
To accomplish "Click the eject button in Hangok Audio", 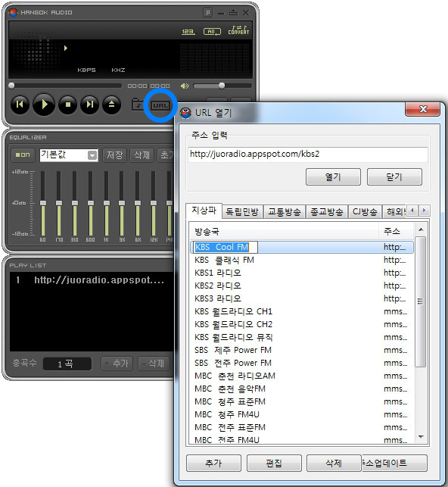I will [x=112, y=105].
